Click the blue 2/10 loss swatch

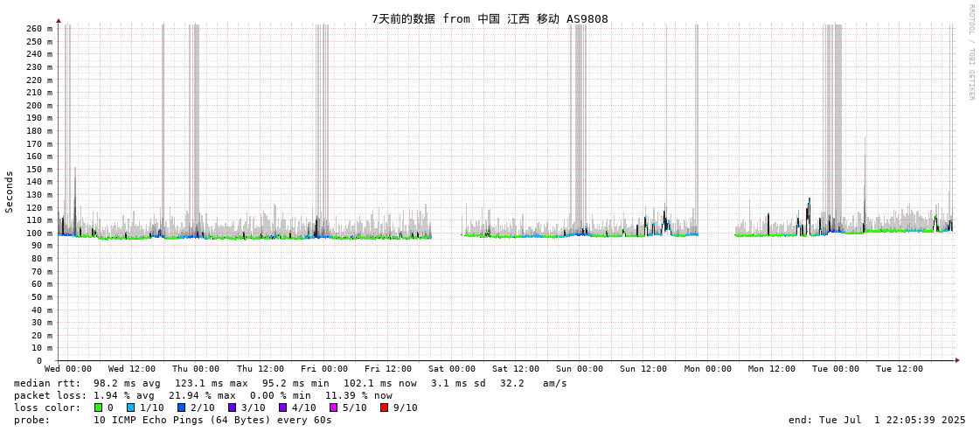181,408
